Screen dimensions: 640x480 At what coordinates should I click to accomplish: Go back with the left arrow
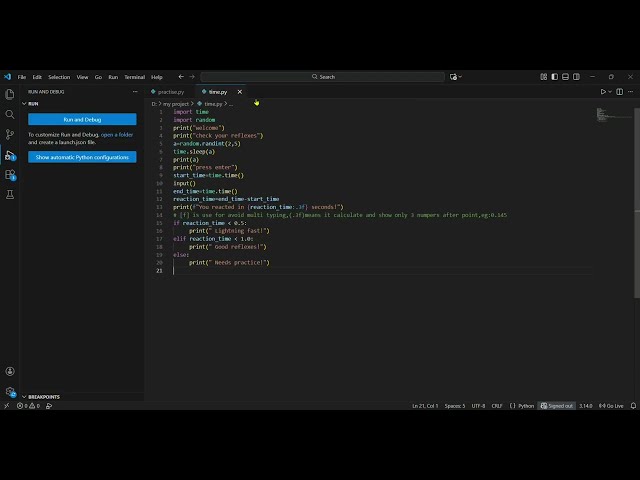click(x=181, y=77)
